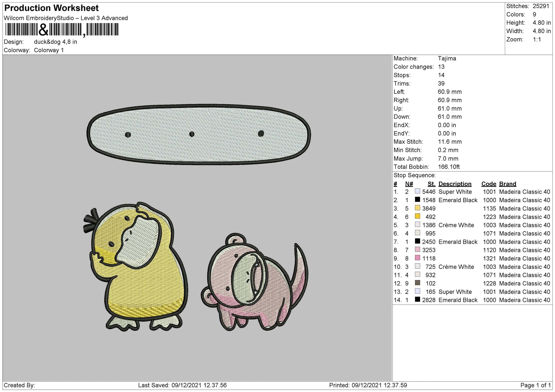
Task: Click the Brand column header
Action: pos(508,184)
